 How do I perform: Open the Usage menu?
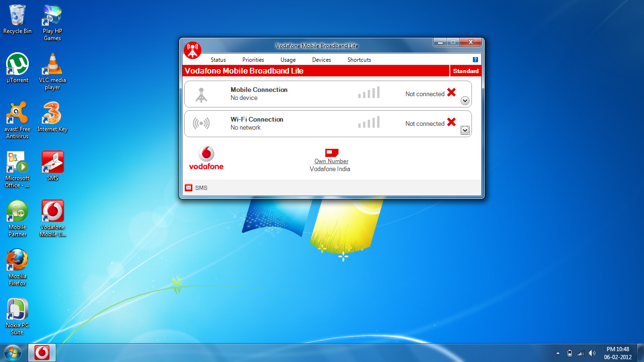click(x=288, y=60)
